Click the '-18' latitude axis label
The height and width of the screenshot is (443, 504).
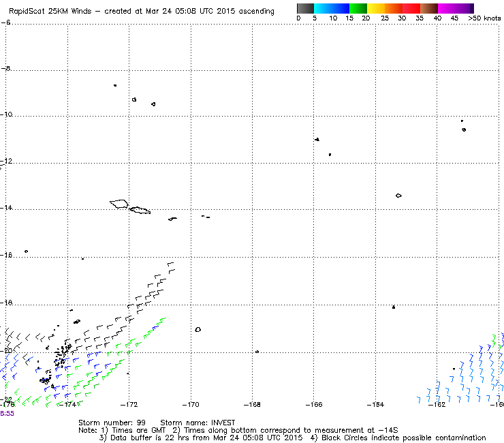tap(6, 303)
